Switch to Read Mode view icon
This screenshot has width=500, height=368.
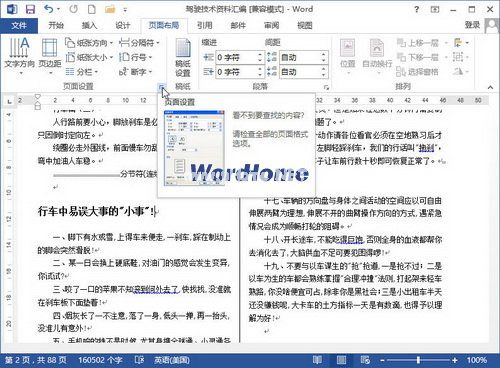317,360
